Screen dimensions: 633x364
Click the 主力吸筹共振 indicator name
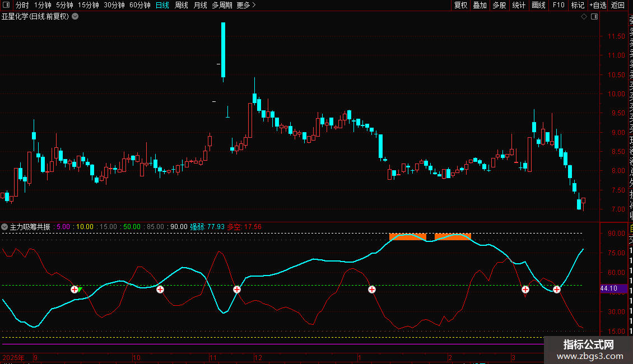point(30,227)
